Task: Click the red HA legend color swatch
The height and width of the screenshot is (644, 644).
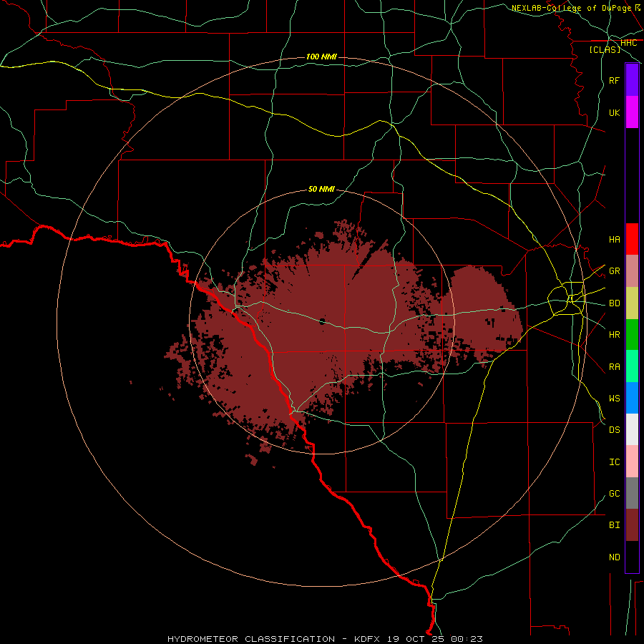Action: click(x=632, y=239)
